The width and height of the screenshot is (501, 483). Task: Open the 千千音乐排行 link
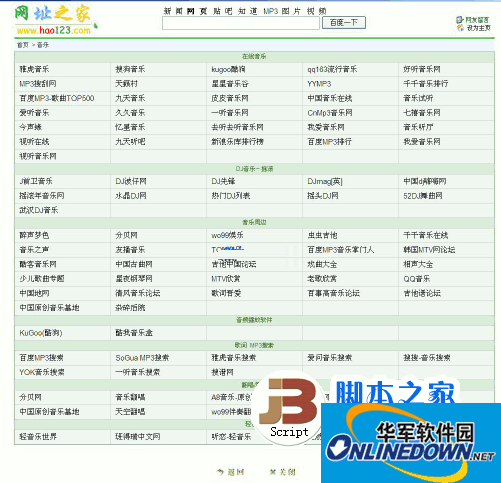coord(426,84)
